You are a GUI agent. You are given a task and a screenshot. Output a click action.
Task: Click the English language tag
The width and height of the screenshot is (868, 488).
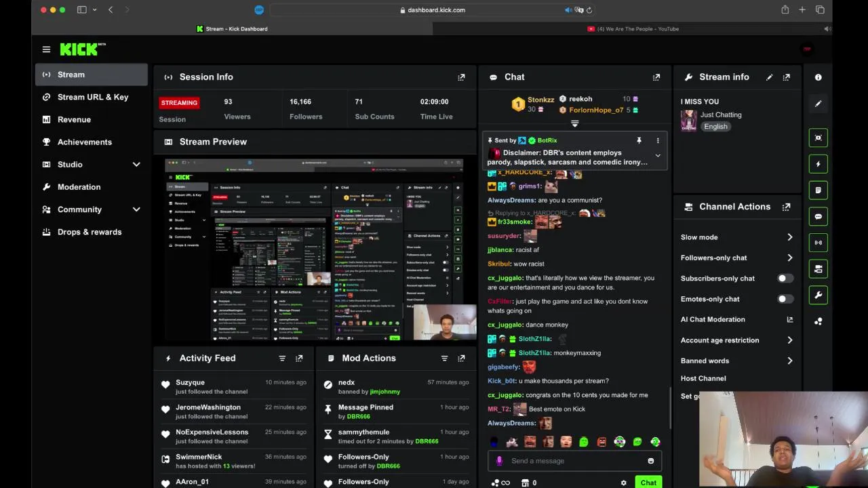(x=715, y=127)
